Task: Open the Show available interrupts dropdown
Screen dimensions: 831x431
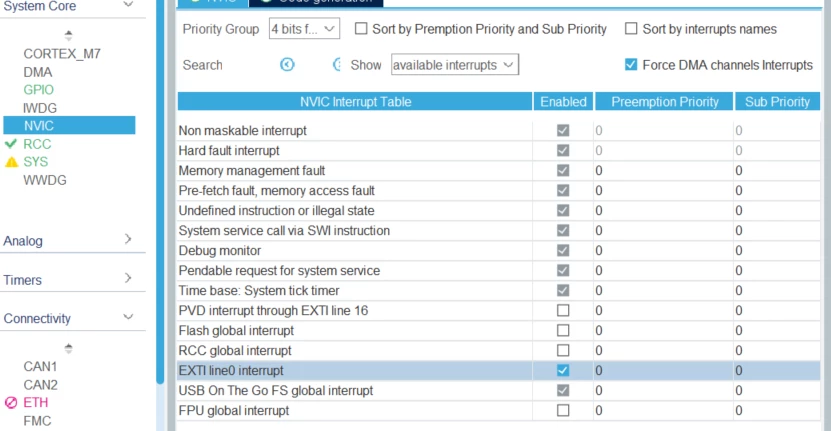Action: [455, 65]
